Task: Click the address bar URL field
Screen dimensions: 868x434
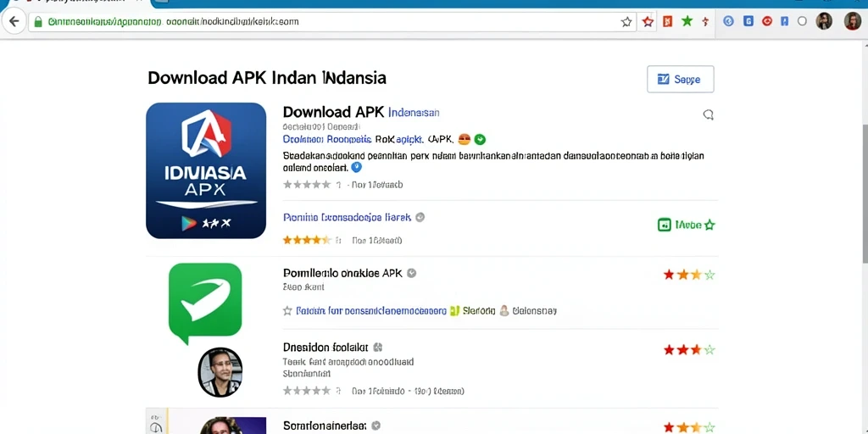Action: point(332,21)
